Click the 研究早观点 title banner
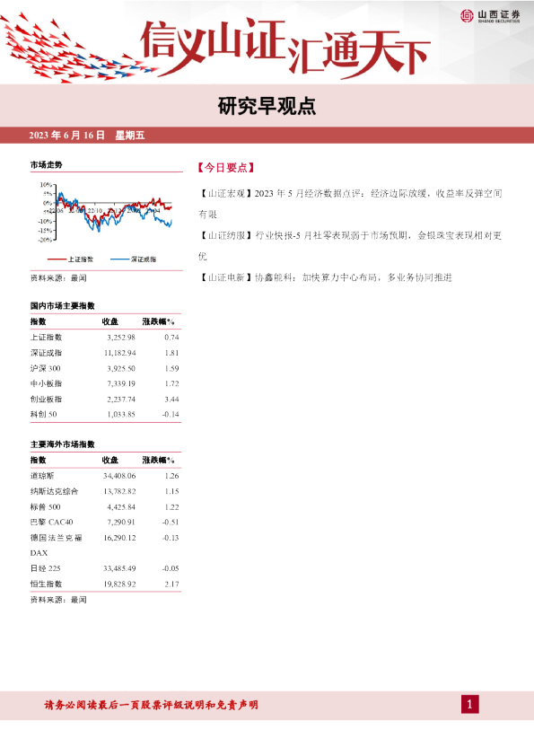The height and width of the screenshot is (756, 534). pyautogui.click(x=267, y=106)
